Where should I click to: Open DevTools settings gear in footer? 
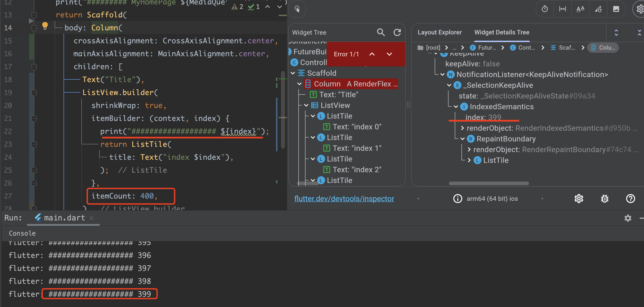579,199
